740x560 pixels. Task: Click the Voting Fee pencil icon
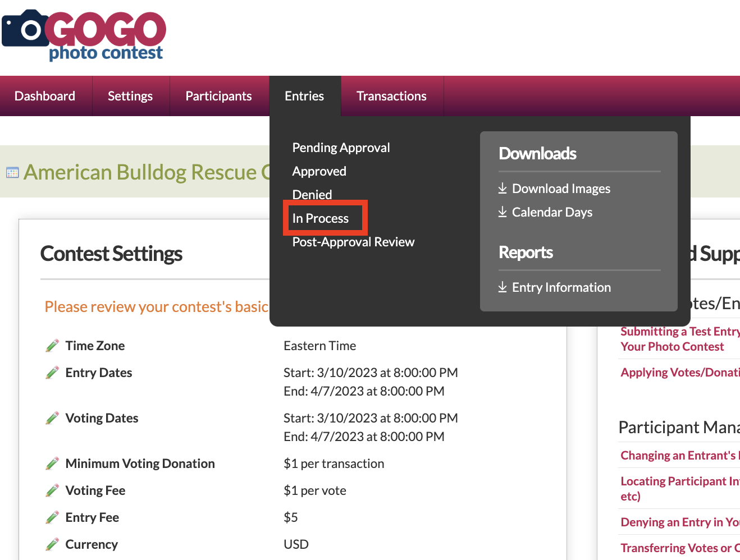pos(52,490)
